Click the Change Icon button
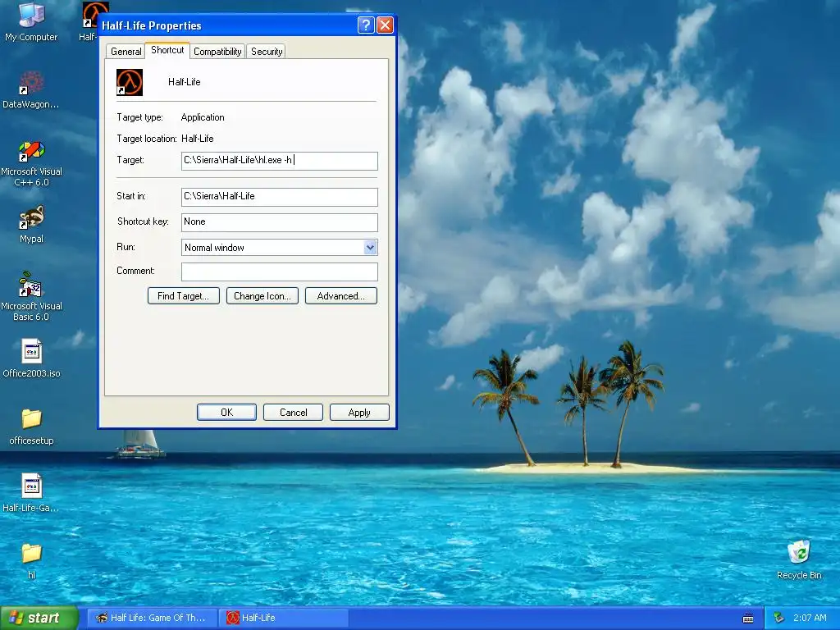Image resolution: width=840 pixels, height=630 pixels. [x=262, y=295]
